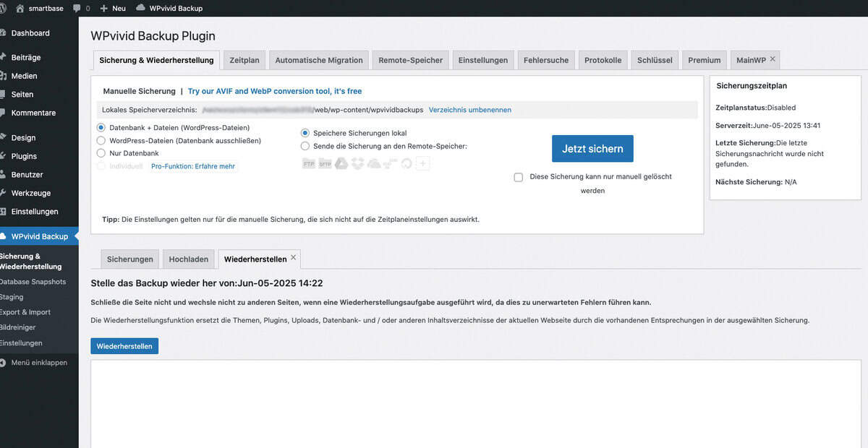The width and height of the screenshot is (868, 448).
Task: Select Datenbank + Dateien radio option
Action: point(101,128)
